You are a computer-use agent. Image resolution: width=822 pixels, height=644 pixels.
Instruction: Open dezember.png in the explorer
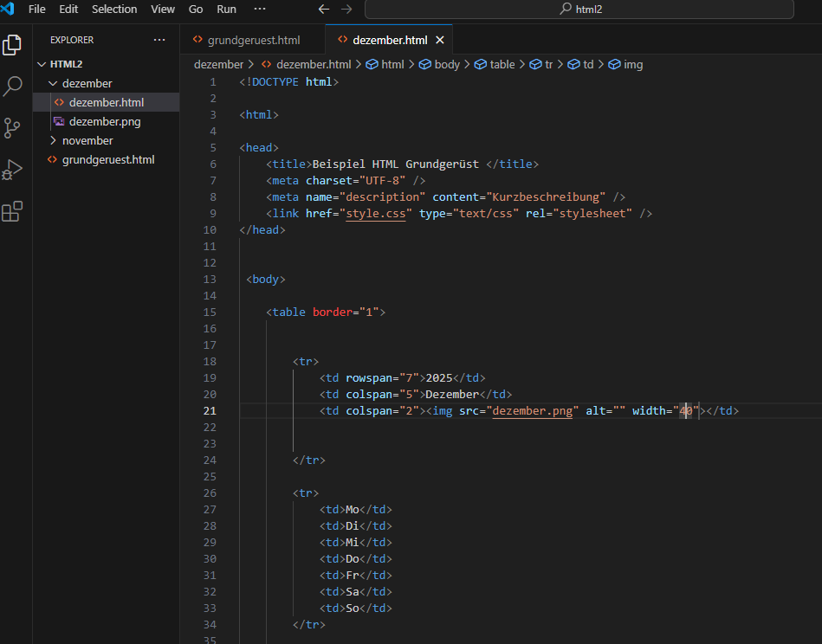105,121
